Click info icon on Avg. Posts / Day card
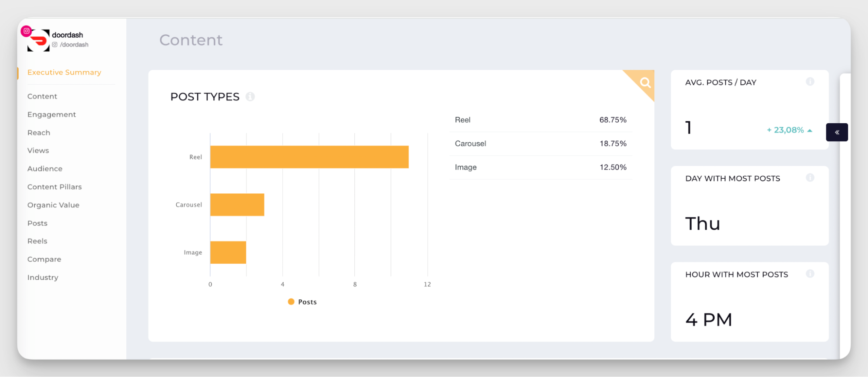This screenshot has width=868, height=377. pos(810,82)
